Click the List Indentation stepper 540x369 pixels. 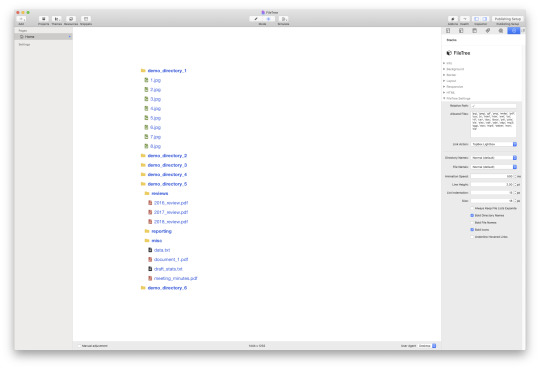pos(515,193)
